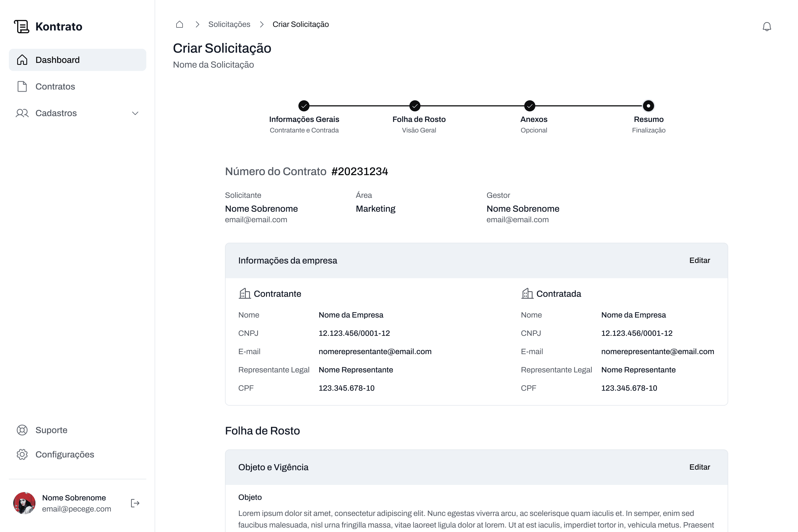Click the Suporte lifebuoy icon
This screenshot has height=532, width=798.
click(x=22, y=430)
